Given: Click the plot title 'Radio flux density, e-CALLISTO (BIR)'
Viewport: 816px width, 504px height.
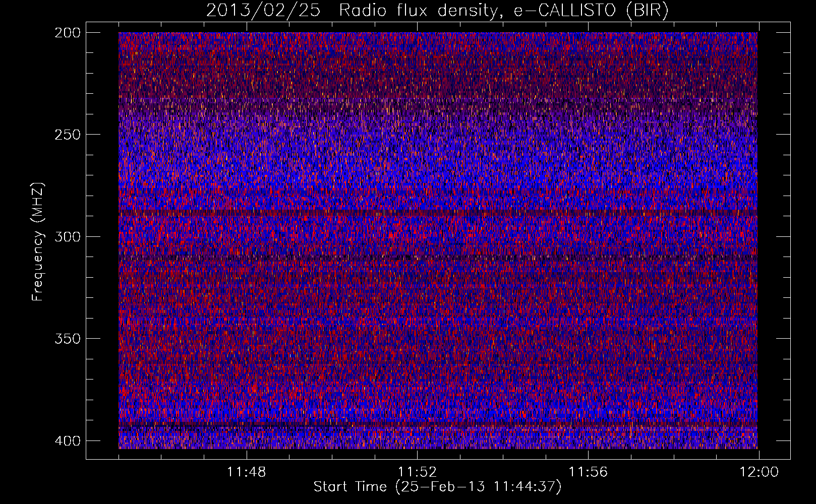Looking at the screenshot, I should (x=504, y=11).
